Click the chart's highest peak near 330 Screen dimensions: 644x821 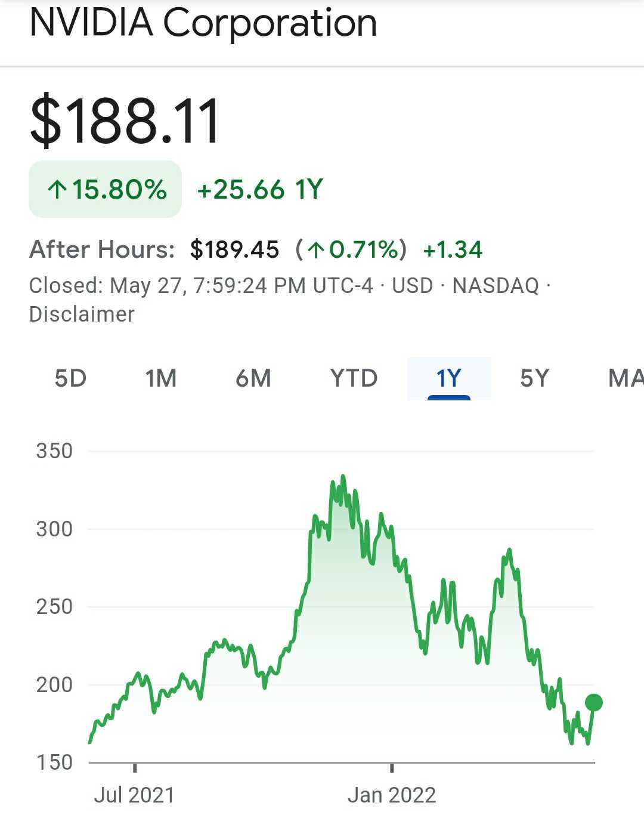pyautogui.click(x=342, y=477)
